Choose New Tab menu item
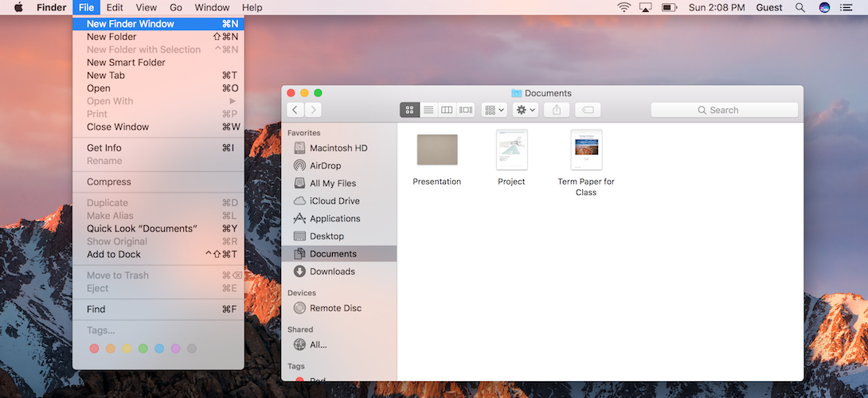868x398 pixels. pos(158,76)
